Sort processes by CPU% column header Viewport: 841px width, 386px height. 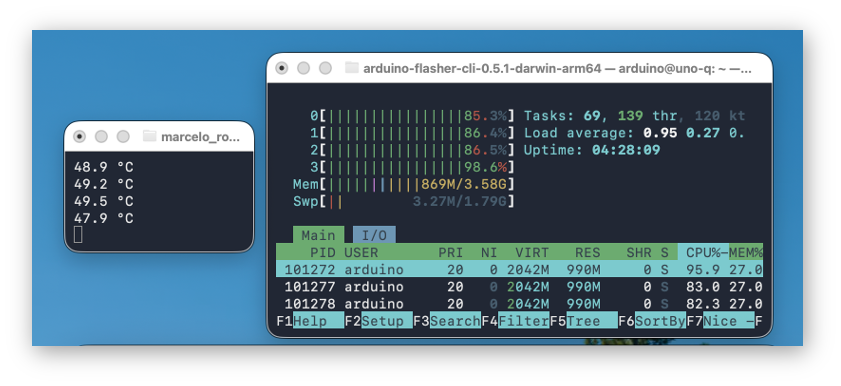pos(703,252)
